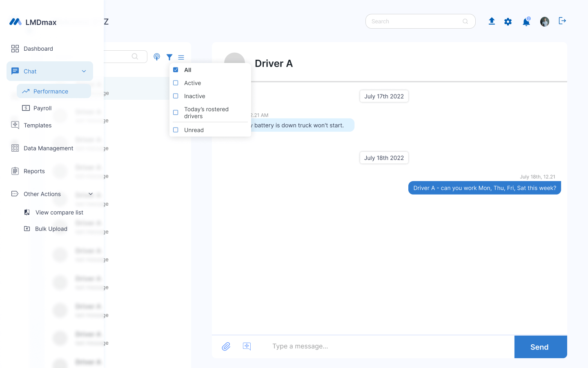588x368 pixels.
Task: Focus the Type a message field
Action: (388, 346)
